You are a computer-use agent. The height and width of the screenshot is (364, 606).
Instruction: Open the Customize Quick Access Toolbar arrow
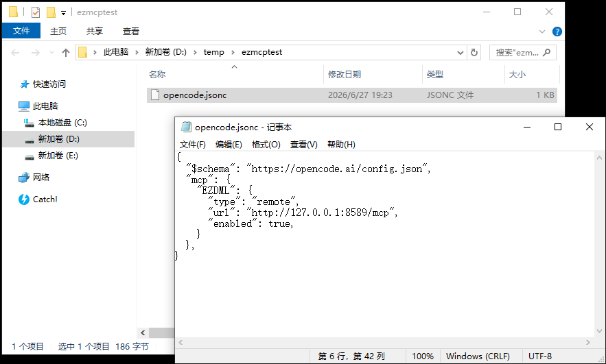pyautogui.click(x=63, y=13)
